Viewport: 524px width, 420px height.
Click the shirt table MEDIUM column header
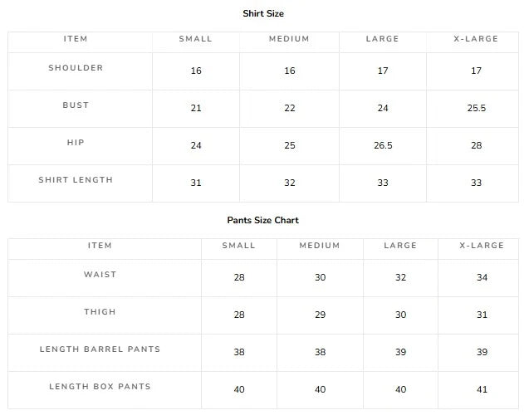(x=289, y=39)
